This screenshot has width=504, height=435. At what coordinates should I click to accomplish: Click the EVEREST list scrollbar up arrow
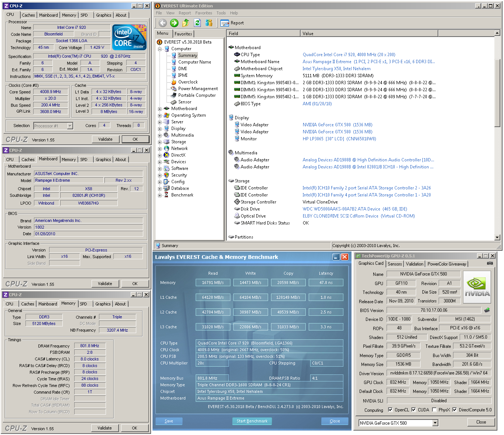click(497, 34)
